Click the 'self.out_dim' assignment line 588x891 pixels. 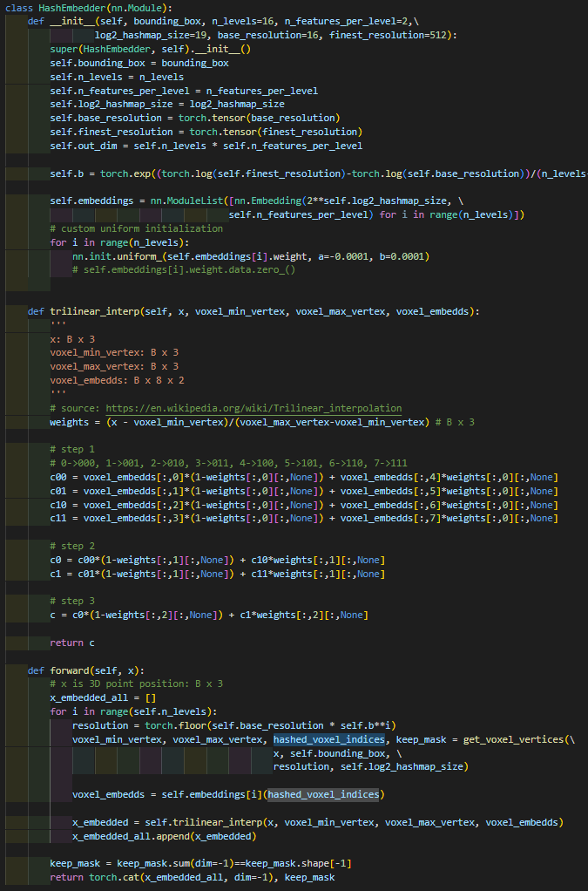(206, 146)
